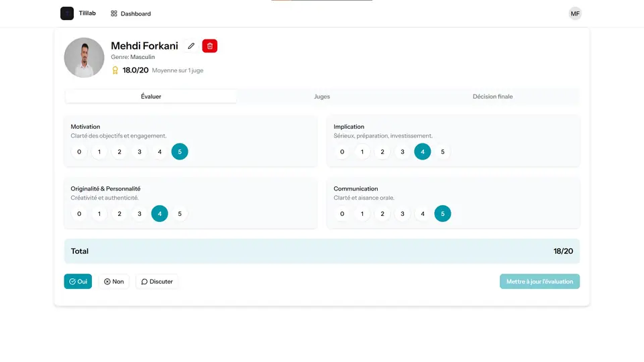Open the Décision finale tab

[492, 97]
